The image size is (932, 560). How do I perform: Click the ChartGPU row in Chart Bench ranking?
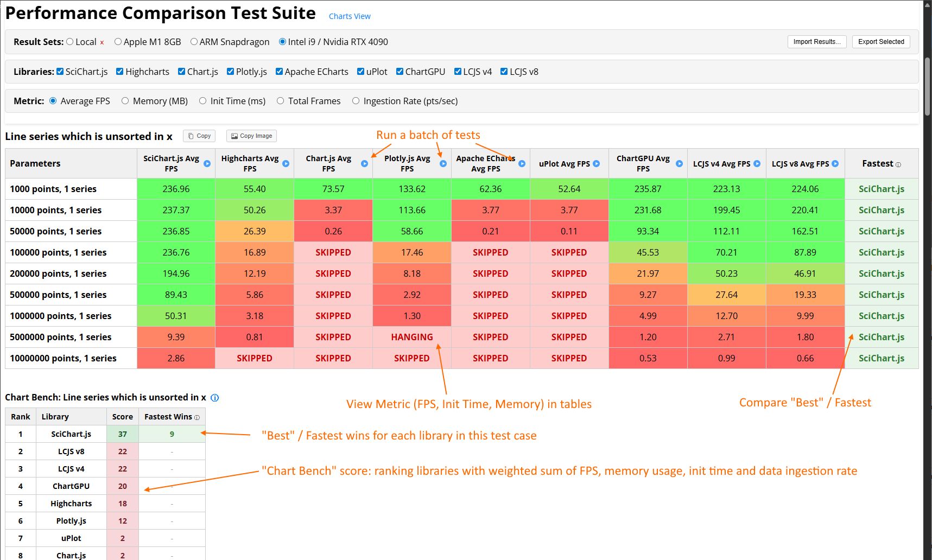pyautogui.click(x=105, y=486)
